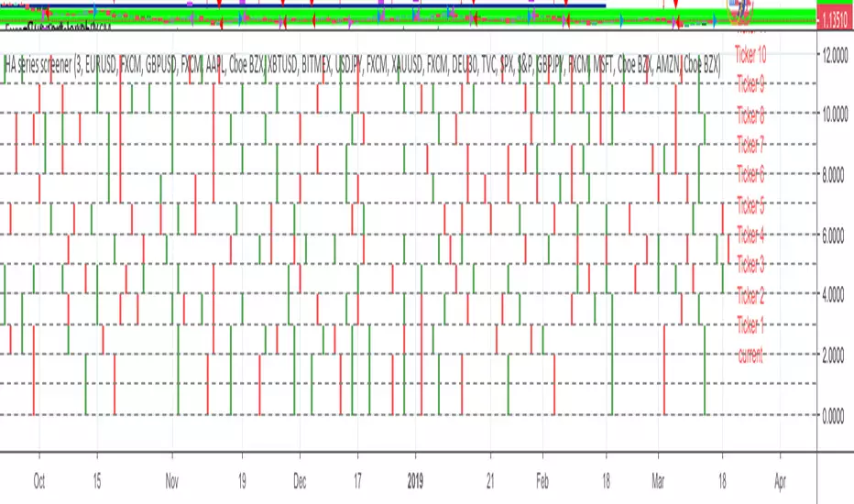Click the Apr date on time axis

[780, 481]
